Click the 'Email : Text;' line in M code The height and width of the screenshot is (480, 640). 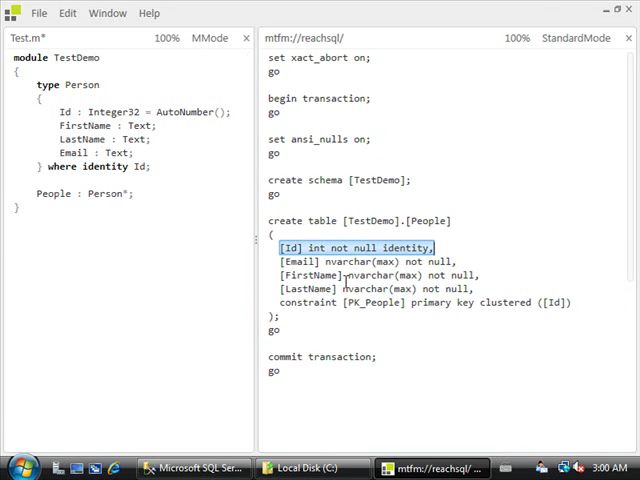[96, 153]
